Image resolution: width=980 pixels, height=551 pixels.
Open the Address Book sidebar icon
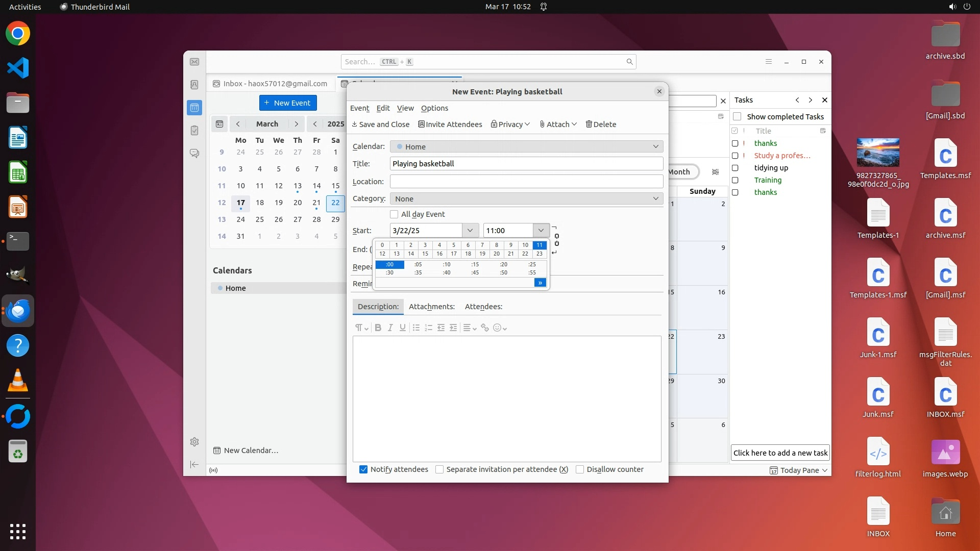point(194,85)
